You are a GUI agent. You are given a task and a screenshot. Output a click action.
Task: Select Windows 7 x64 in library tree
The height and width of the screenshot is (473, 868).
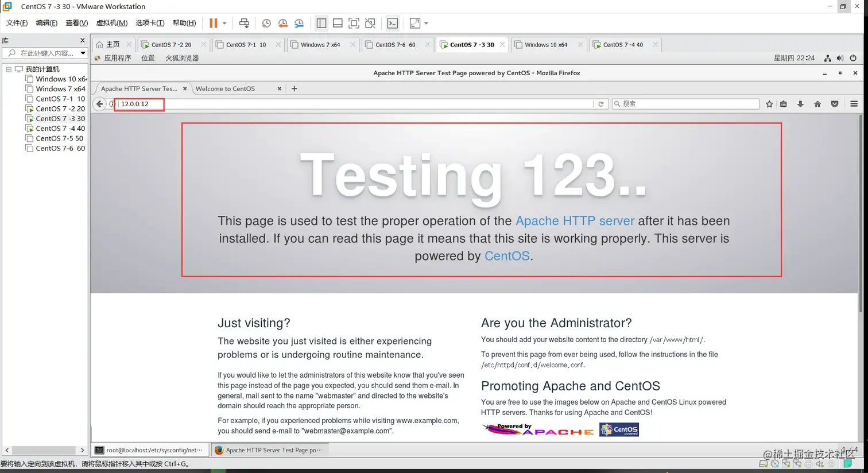click(x=56, y=89)
